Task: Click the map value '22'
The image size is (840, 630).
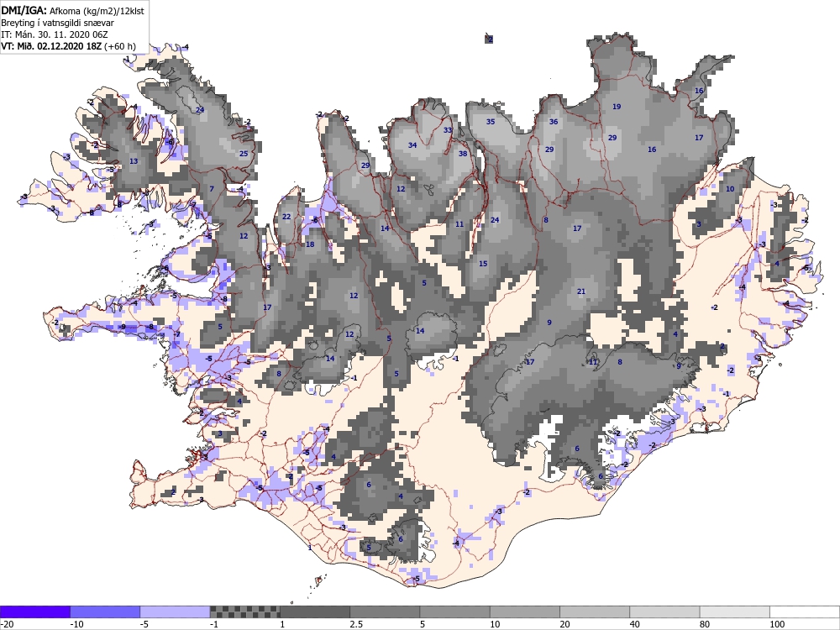Action: 286,217
